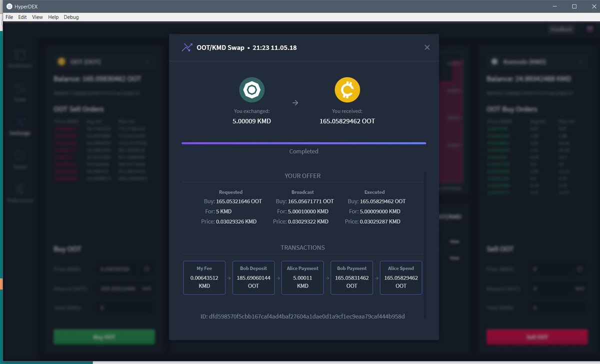Open the Edit menu
The height and width of the screenshot is (364, 600).
(x=22, y=17)
